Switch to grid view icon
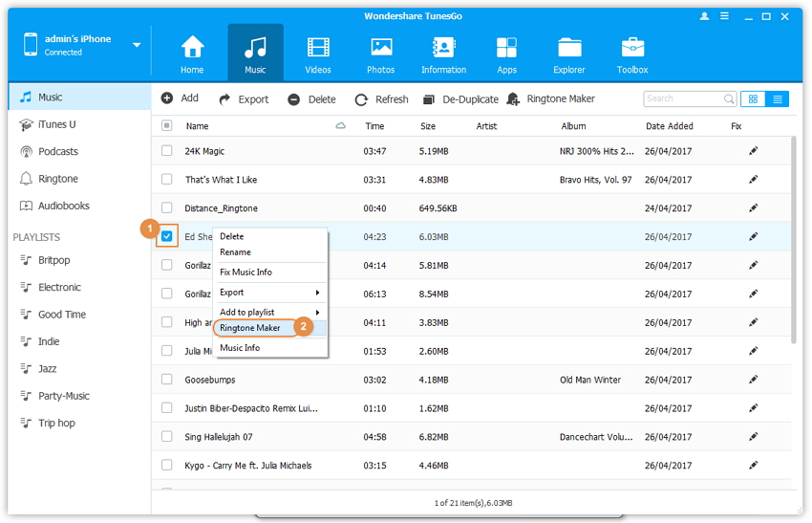The height and width of the screenshot is (523, 812). click(x=753, y=98)
